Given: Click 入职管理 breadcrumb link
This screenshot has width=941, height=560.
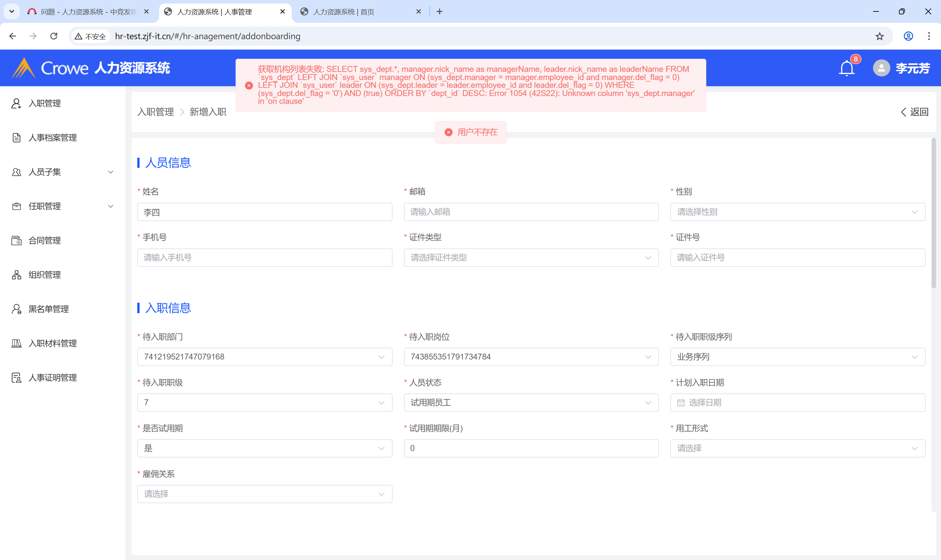Looking at the screenshot, I should pos(156,112).
